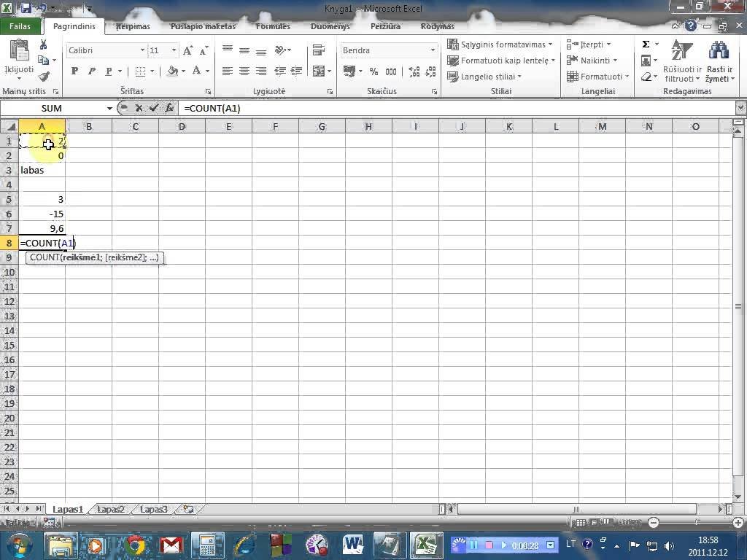Align cell text to the left
747x560 pixels.
coord(228,71)
